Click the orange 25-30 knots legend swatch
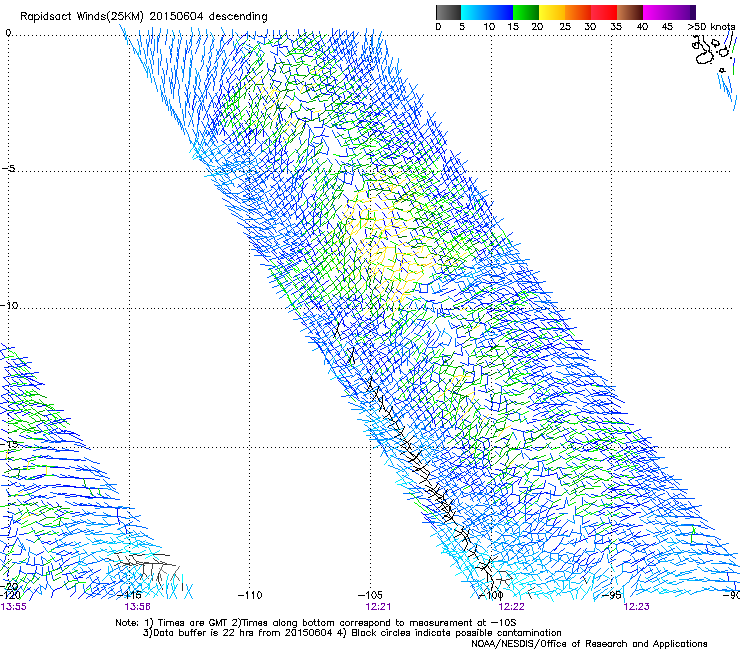This screenshot has width=740, height=650. click(578, 12)
